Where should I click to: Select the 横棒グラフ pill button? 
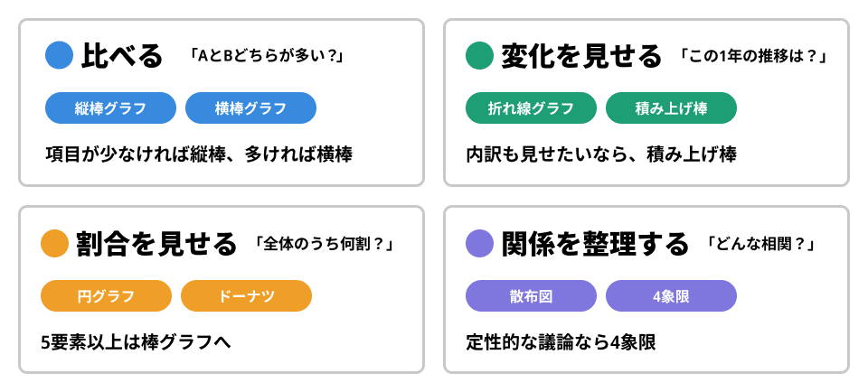click(250, 108)
